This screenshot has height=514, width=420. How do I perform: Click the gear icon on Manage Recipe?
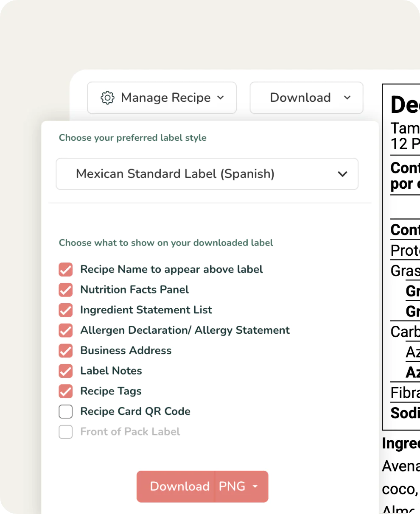tap(107, 98)
